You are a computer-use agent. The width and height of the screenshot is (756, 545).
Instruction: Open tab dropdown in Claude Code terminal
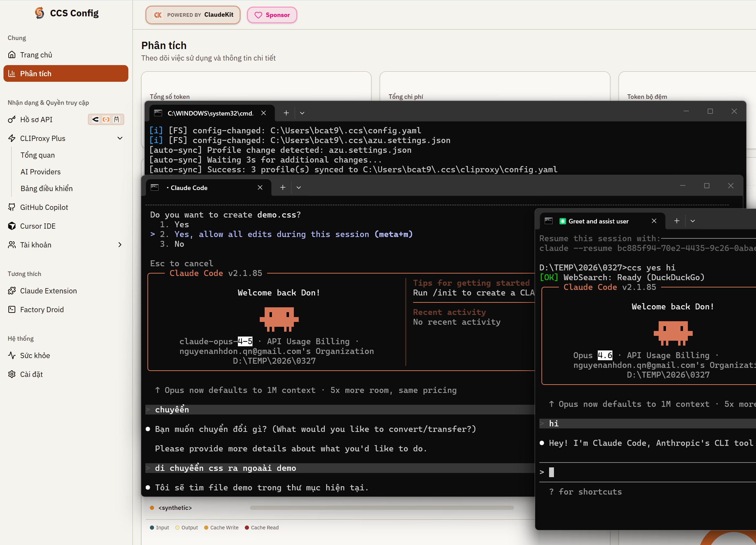click(299, 188)
